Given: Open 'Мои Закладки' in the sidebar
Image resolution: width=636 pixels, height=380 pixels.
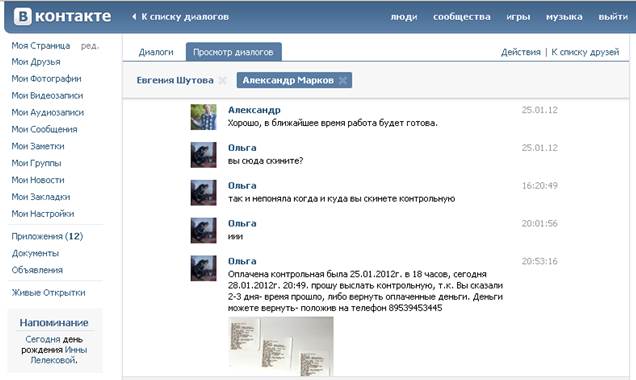Looking at the screenshot, I should 41,197.
